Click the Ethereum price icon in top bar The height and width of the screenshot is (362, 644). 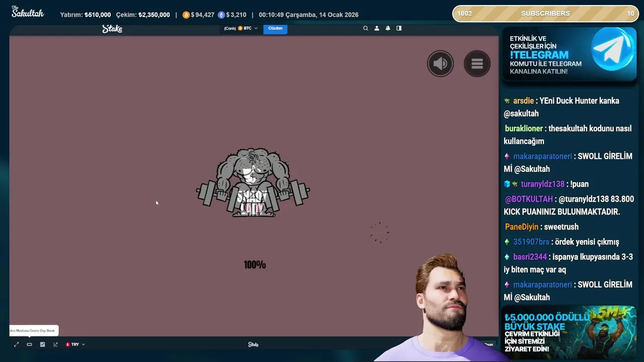(221, 15)
